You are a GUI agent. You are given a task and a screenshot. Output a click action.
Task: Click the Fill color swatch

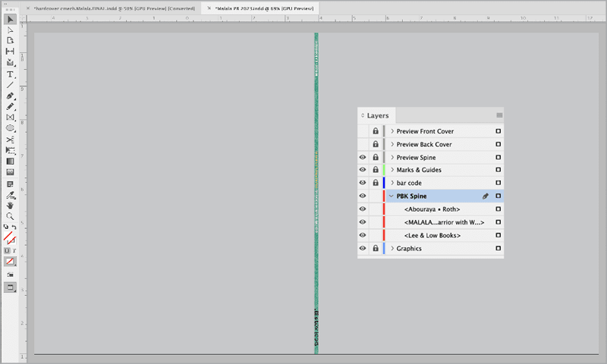coord(8,235)
